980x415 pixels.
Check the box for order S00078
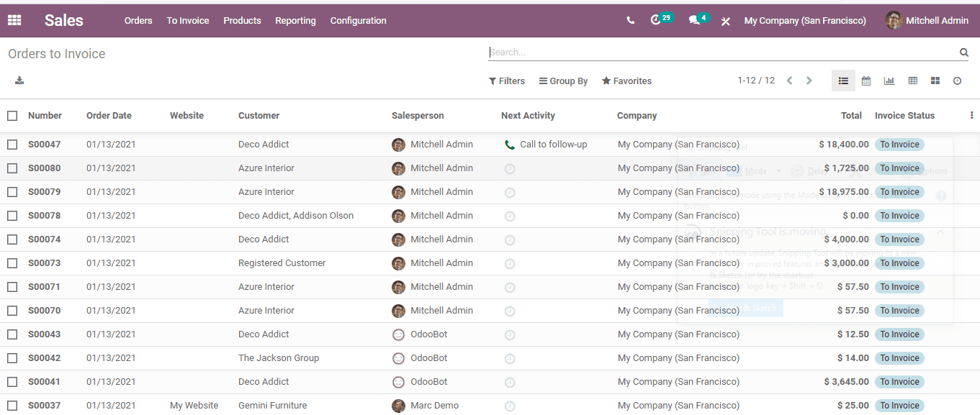12,216
